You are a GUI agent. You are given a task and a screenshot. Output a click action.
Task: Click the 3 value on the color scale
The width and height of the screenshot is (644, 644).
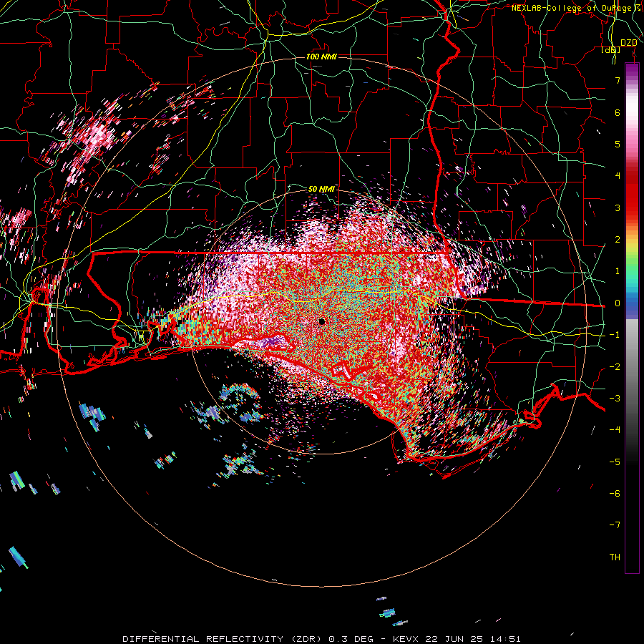pos(618,208)
